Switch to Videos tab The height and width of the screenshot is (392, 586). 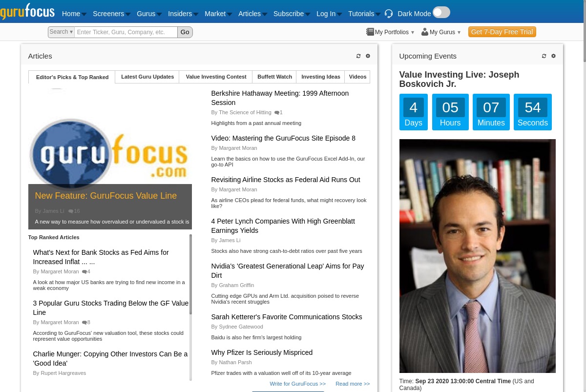357,77
